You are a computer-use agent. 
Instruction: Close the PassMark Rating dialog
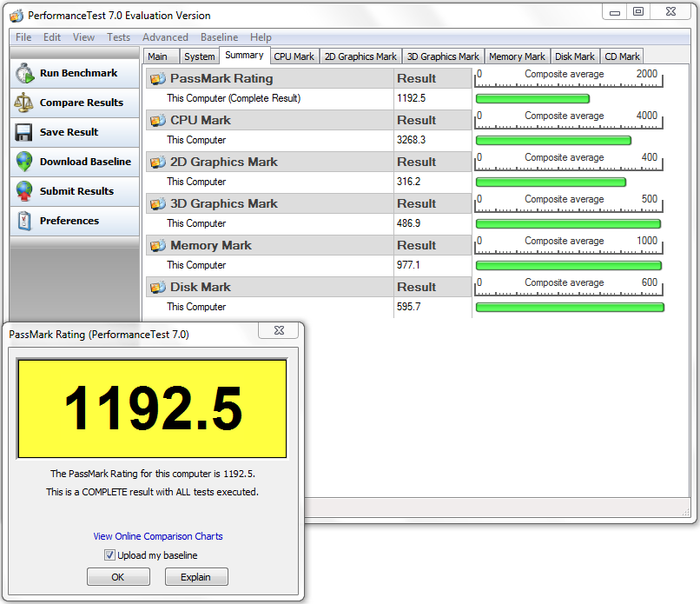click(279, 330)
